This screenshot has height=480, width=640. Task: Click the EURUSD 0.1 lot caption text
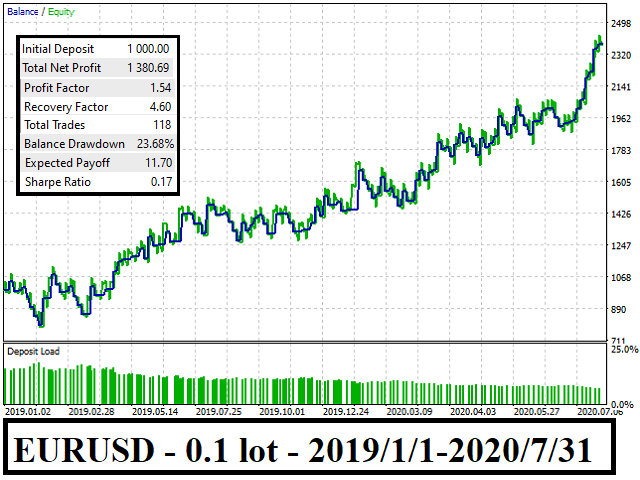pyautogui.click(x=302, y=450)
